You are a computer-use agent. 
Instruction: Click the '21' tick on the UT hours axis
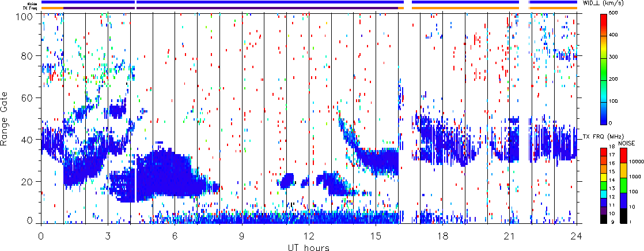(510, 237)
